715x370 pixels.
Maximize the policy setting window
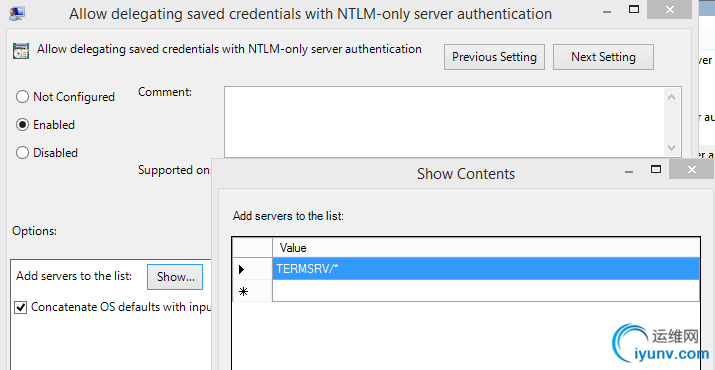coord(634,9)
